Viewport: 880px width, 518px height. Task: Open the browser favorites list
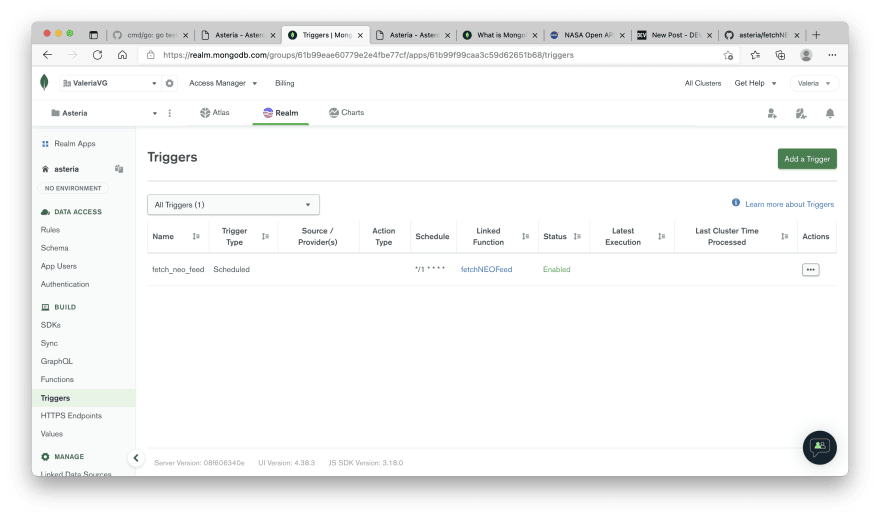click(x=755, y=55)
